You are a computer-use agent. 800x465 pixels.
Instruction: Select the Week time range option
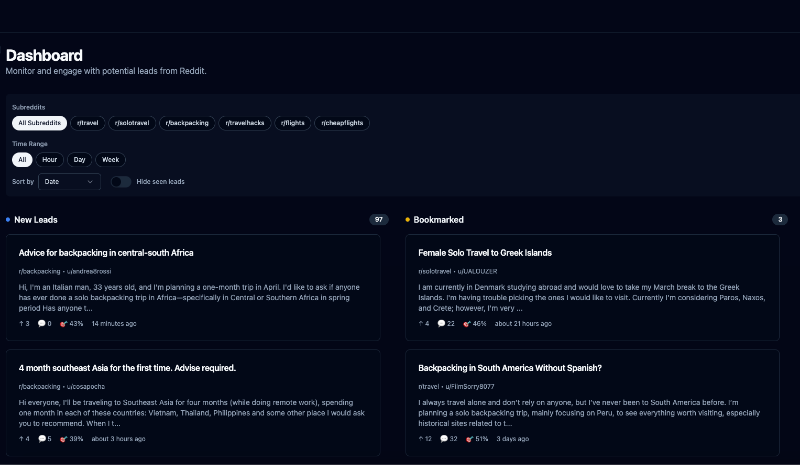pyautogui.click(x=110, y=160)
